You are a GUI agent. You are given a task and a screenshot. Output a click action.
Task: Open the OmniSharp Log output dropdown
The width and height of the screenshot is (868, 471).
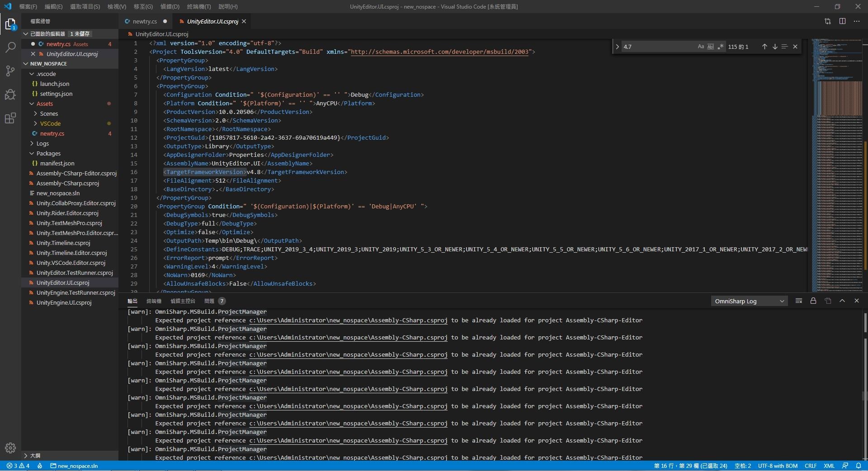point(749,301)
